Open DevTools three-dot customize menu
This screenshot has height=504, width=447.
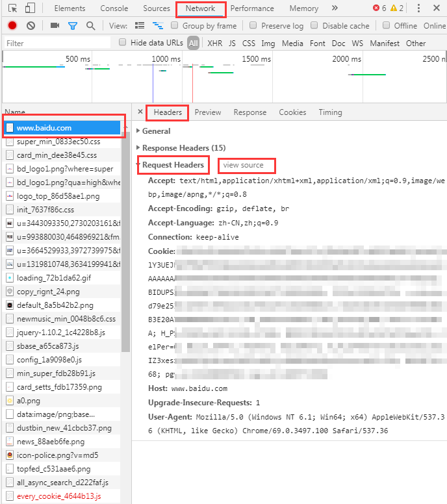418,8
